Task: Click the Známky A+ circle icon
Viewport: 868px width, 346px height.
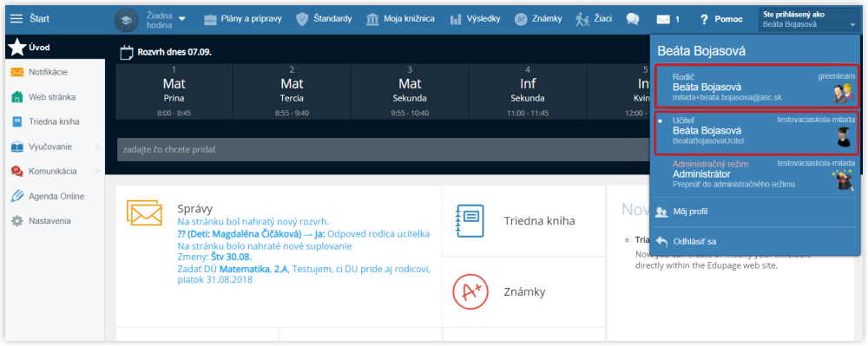Action: click(469, 292)
